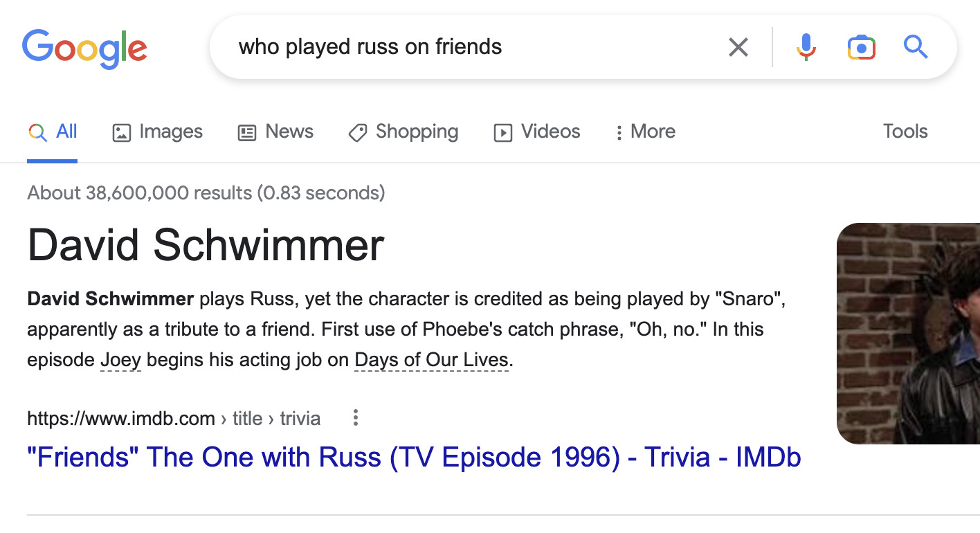Open Google Lens with the camera icon
Viewport: 980px width, 533px height.
860,47
